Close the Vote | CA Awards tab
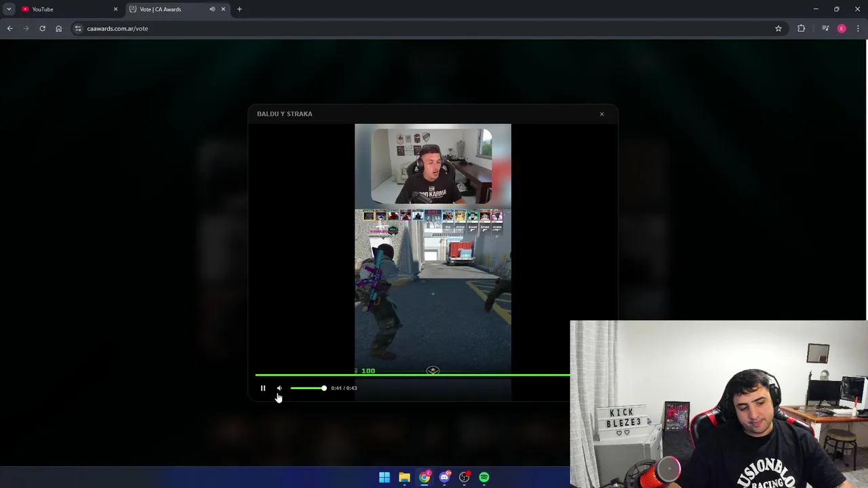The image size is (868, 488). [223, 9]
